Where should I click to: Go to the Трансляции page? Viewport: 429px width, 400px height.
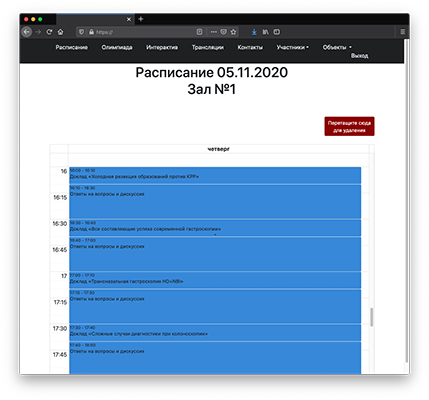(208, 47)
